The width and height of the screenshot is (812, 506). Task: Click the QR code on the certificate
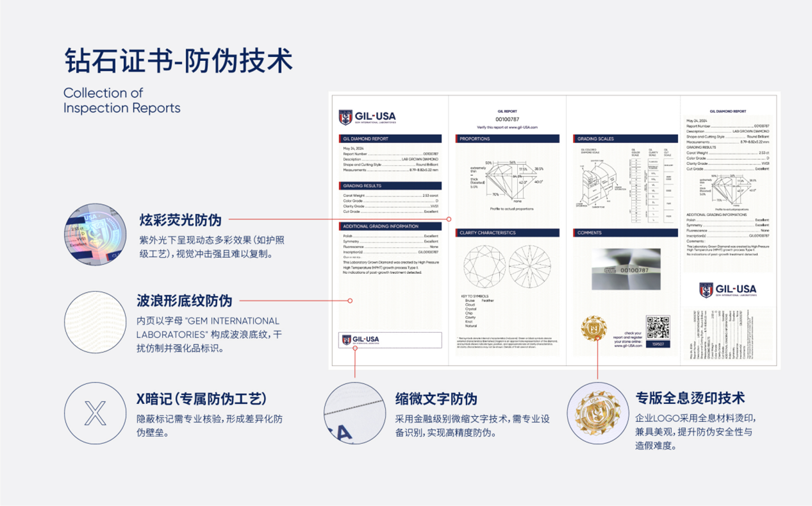coord(658,327)
